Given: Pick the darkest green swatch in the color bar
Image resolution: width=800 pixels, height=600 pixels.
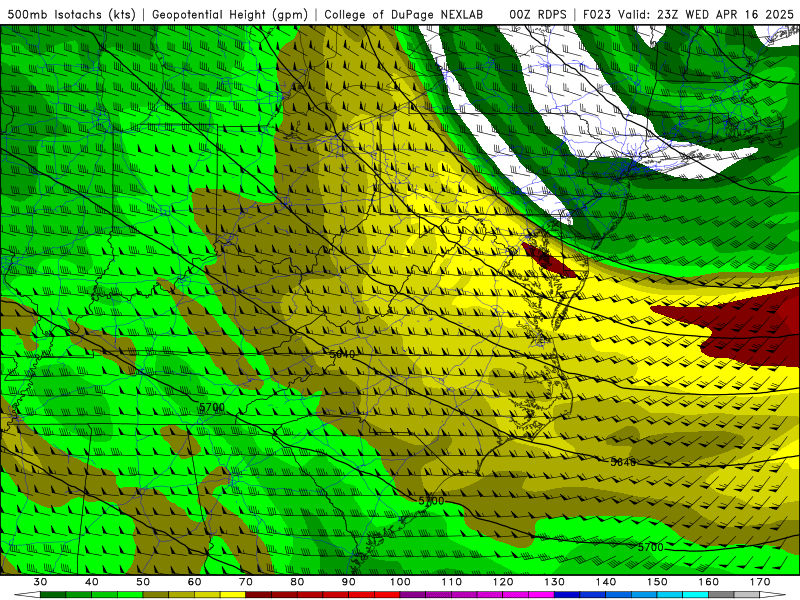Looking at the screenshot, I should pos(53,595).
